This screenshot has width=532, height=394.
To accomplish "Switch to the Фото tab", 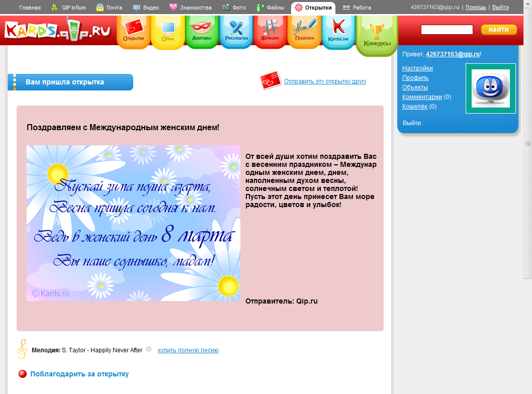I will pos(239,8).
